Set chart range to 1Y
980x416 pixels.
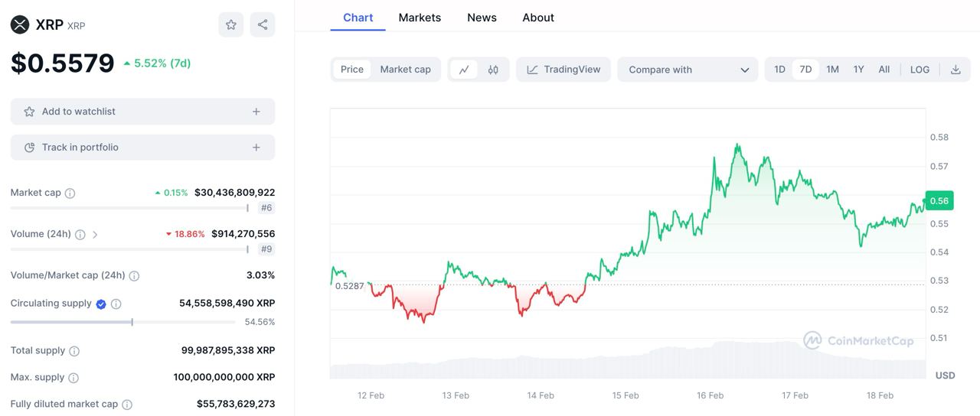coord(858,70)
